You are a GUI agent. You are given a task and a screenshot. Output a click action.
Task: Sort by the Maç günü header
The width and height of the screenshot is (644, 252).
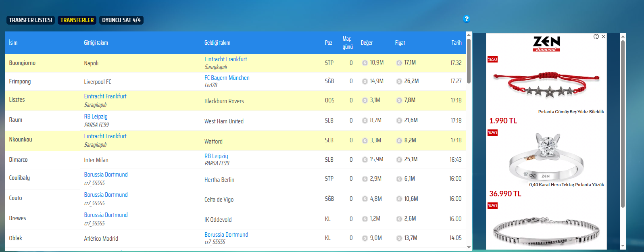click(x=348, y=43)
